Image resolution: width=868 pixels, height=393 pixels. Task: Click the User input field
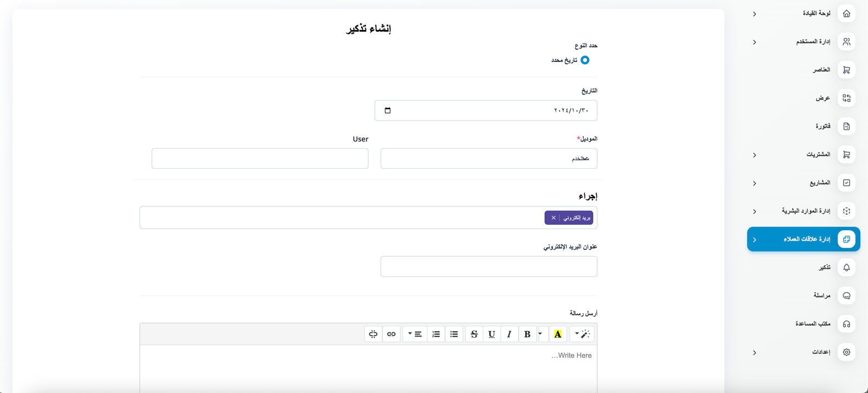click(x=260, y=159)
